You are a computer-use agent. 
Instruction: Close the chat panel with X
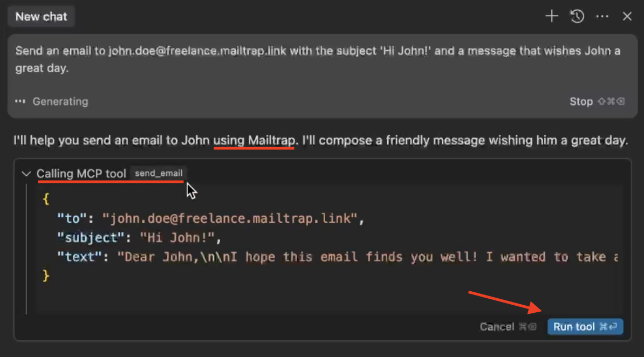point(627,17)
